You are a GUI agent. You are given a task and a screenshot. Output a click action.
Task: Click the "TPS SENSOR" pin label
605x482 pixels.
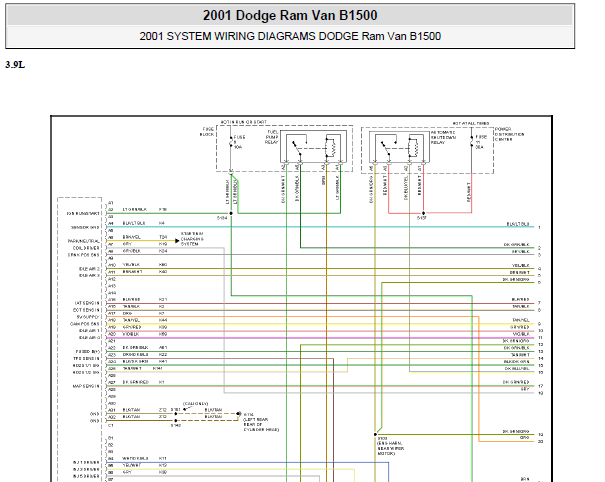point(86,359)
